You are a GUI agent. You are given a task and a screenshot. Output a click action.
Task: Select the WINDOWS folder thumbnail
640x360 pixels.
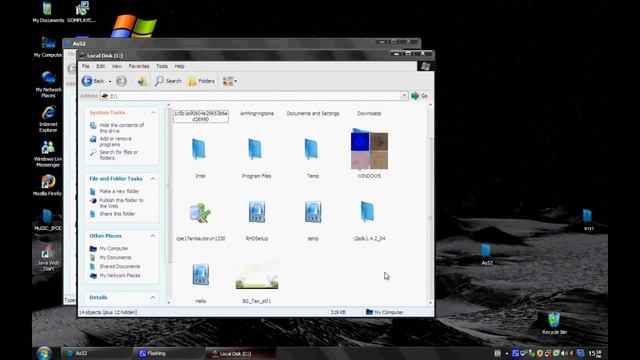(x=369, y=149)
